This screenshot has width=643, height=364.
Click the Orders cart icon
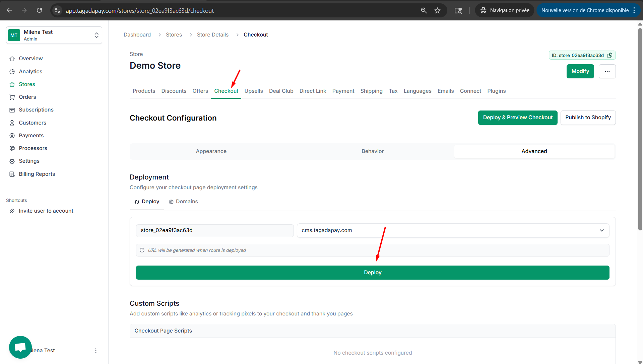[12, 97]
